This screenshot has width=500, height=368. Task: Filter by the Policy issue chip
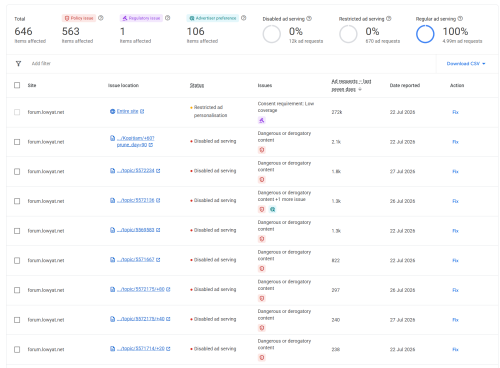click(79, 18)
